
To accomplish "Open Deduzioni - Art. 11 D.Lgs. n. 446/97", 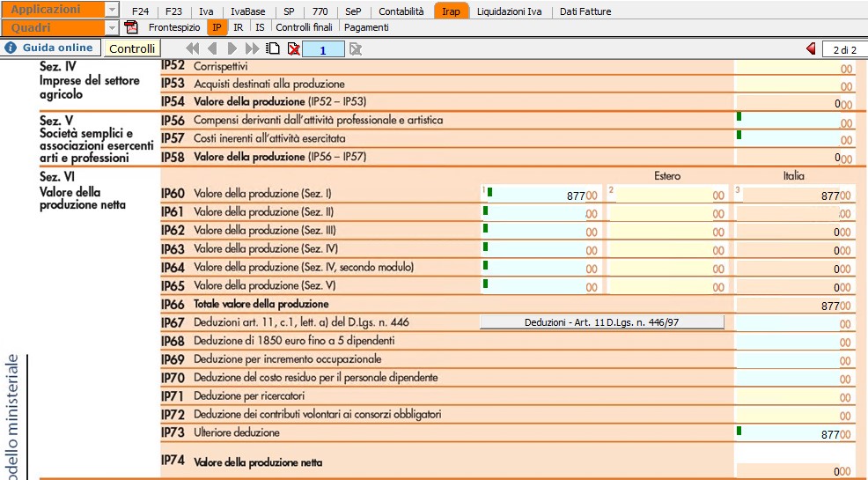I will [x=602, y=322].
